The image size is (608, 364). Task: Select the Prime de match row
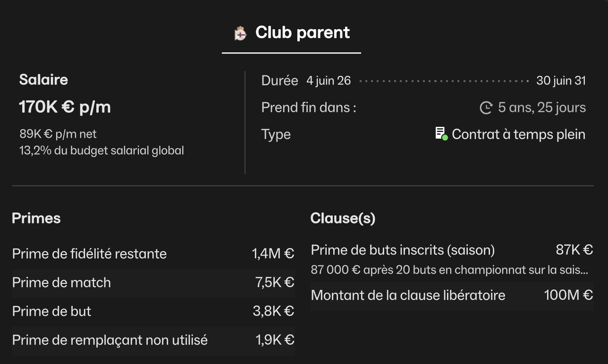[x=153, y=283]
